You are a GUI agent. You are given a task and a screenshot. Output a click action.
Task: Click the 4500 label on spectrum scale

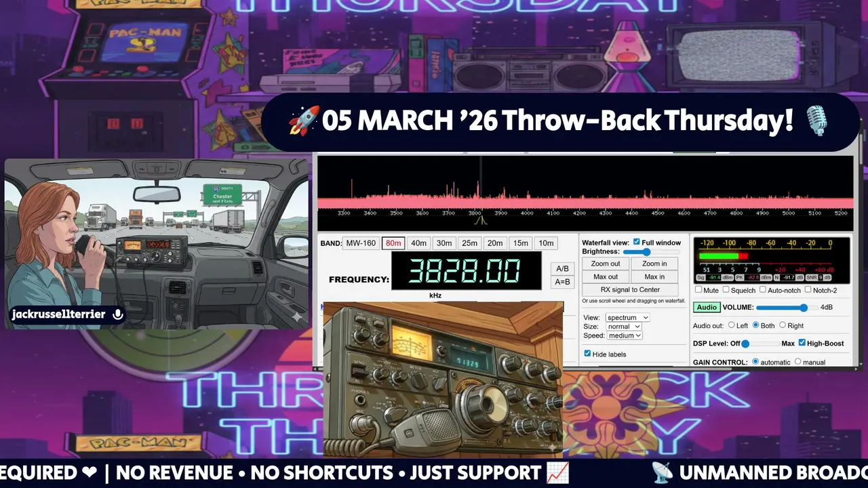(x=658, y=213)
